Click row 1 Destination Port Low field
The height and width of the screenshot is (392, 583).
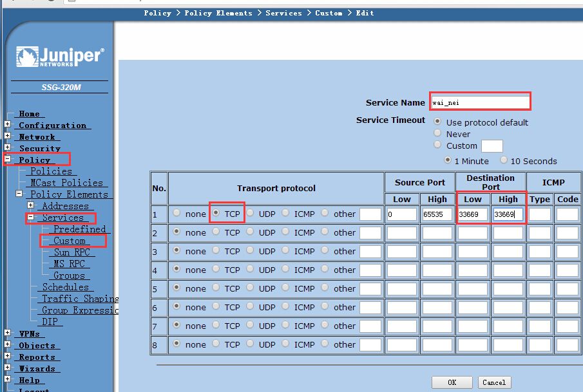(472, 214)
